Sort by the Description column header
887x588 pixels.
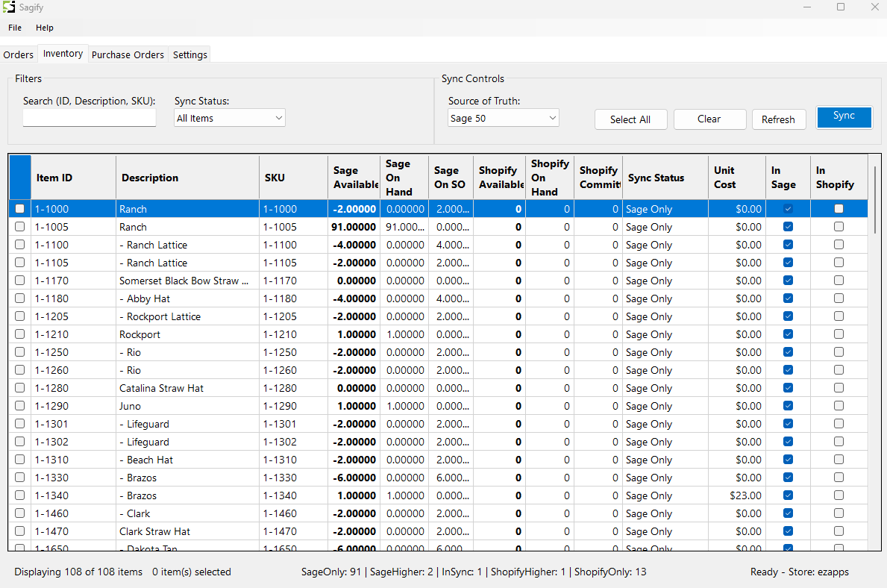(188, 178)
